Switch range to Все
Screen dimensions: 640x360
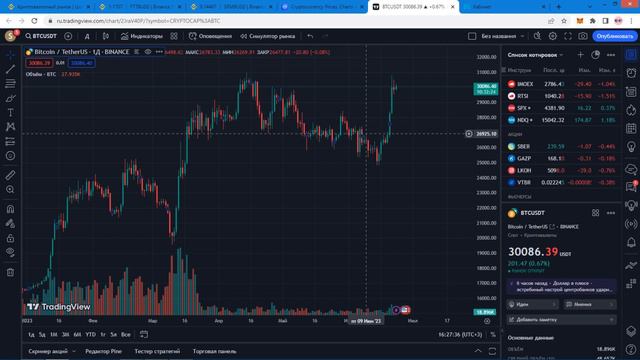click(126, 335)
